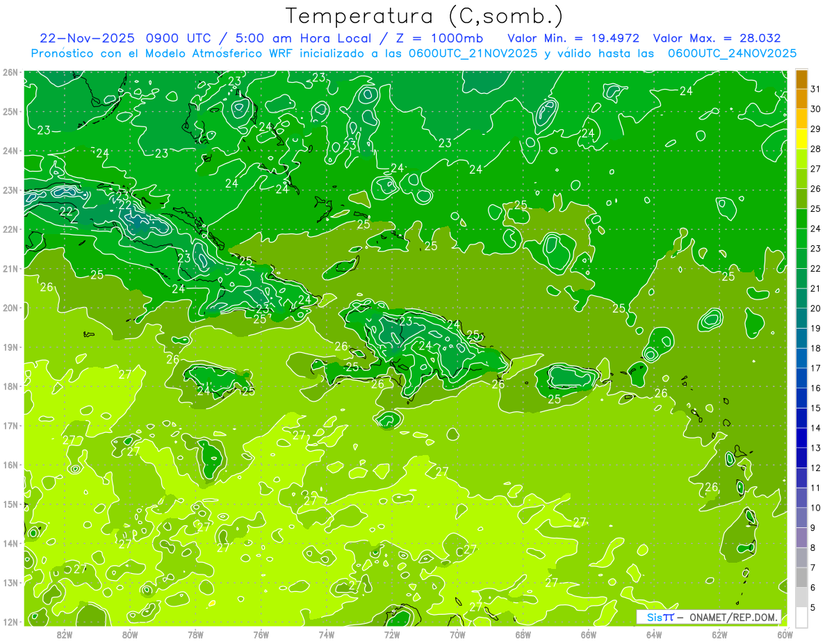
Task: Click the legend label '29' on color scale
Action: pyautogui.click(x=816, y=129)
